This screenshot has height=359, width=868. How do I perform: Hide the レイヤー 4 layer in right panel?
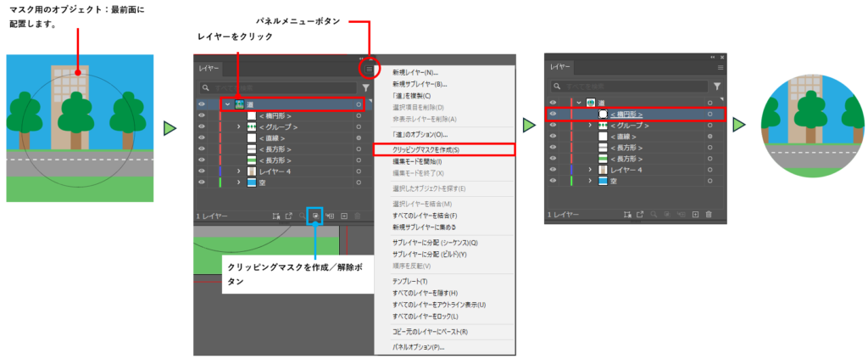click(x=553, y=170)
